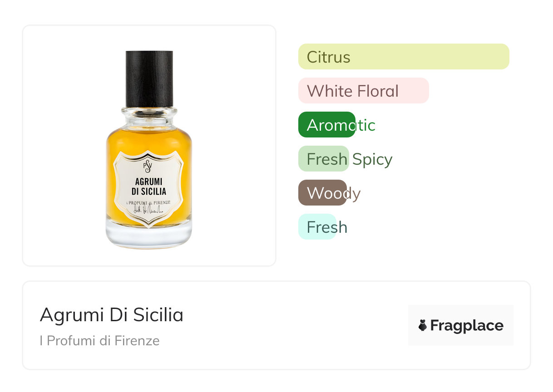The height and width of the screenshot is (392, 553).
Task: Click the Fresh Spicy accord bar
Action: (x=323, y=159)
